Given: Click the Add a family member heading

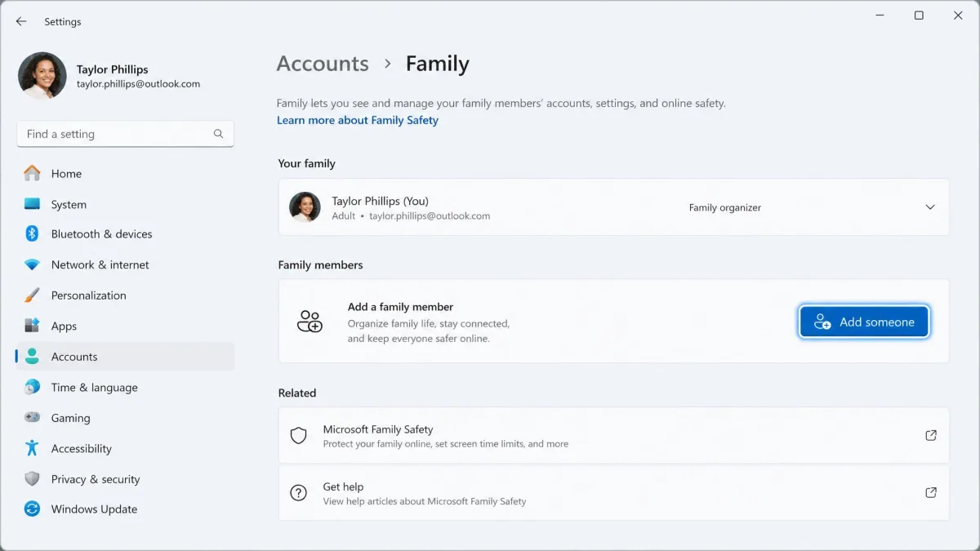Looking at the screenshot, I should coord(400,307).
